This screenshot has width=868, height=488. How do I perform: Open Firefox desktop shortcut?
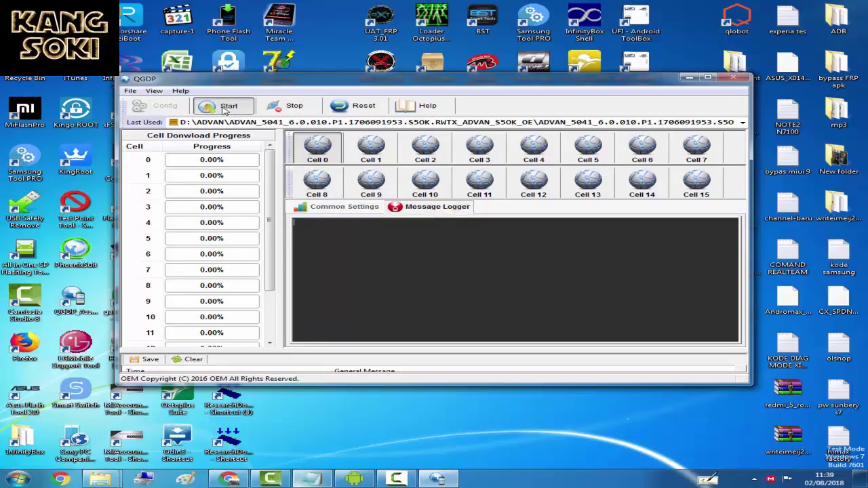[x=24, y=347]
